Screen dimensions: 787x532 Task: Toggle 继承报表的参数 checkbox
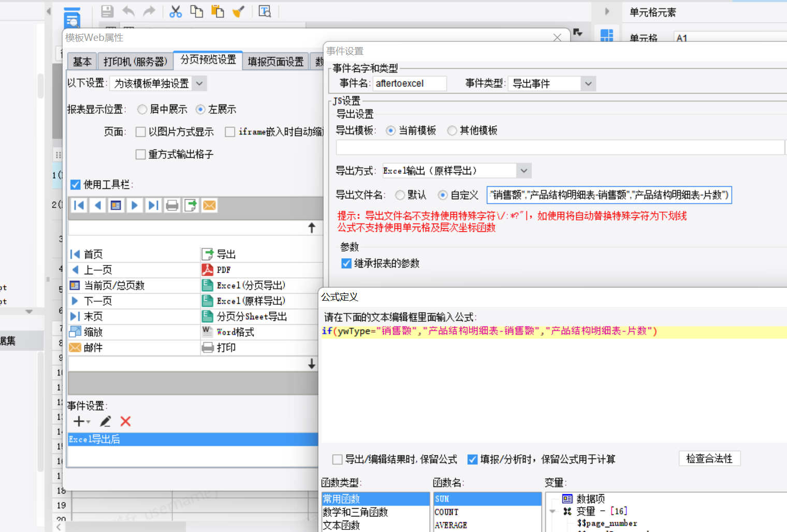point(347,263)
